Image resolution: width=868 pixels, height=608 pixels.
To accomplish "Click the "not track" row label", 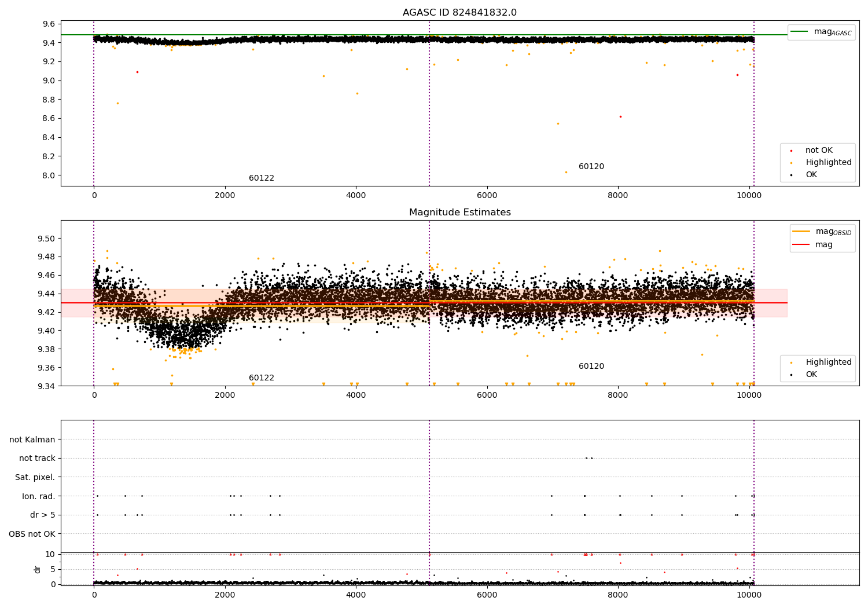I will [x=37, y=459].
